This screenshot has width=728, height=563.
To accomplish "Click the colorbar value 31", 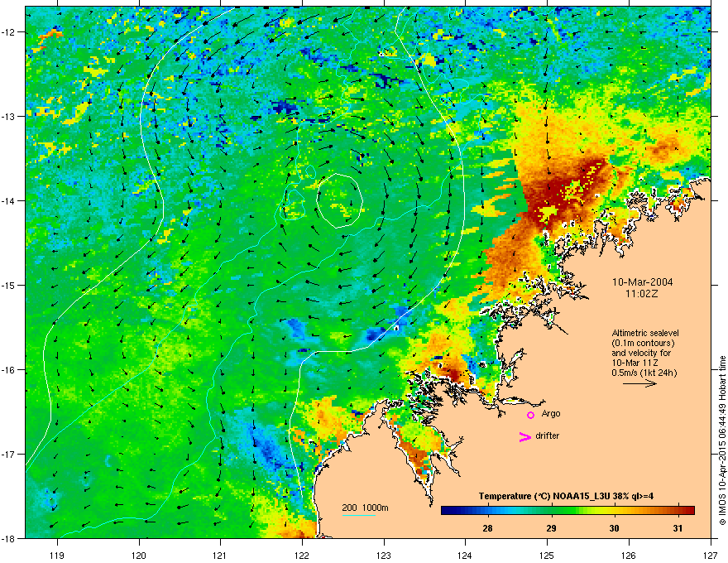I will click(678, 528).
